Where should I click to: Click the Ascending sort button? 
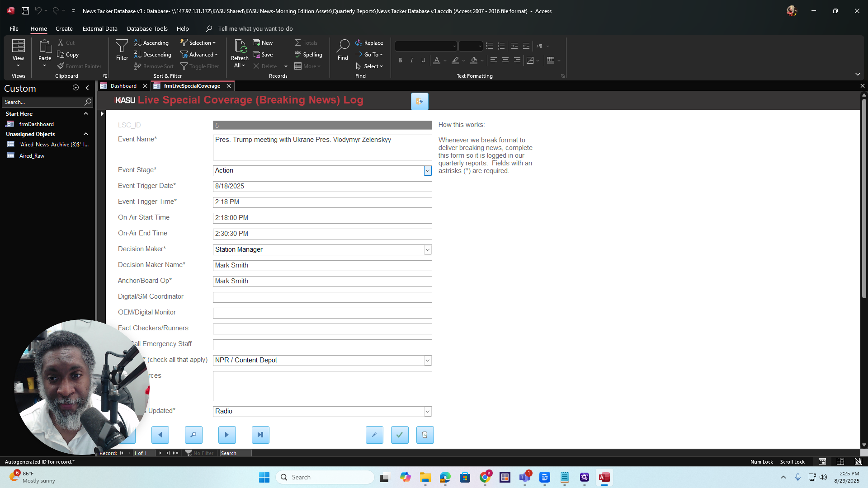tap(151, 42)
